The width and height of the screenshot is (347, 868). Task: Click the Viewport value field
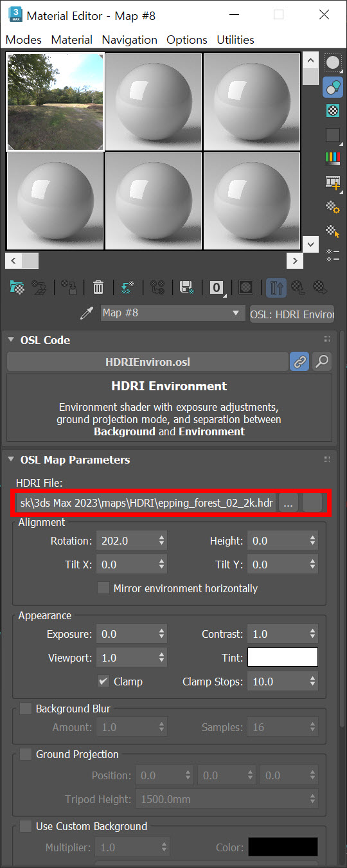coord(126,657)
